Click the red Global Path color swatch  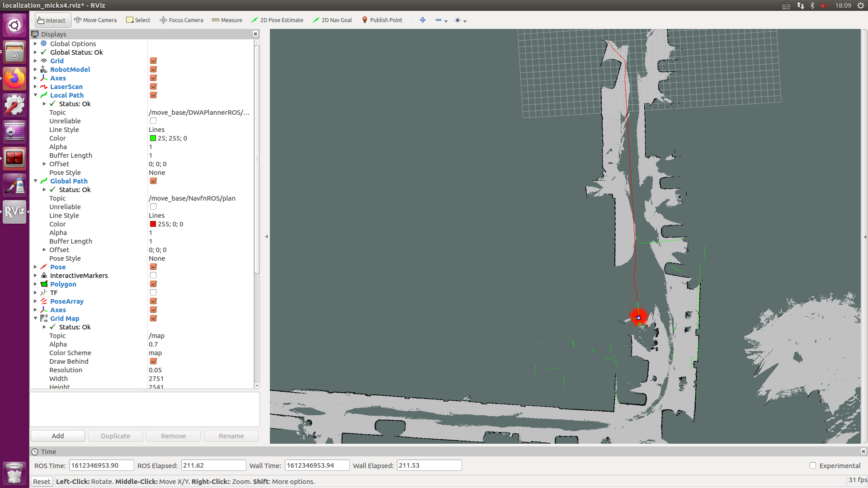(153, 224)
